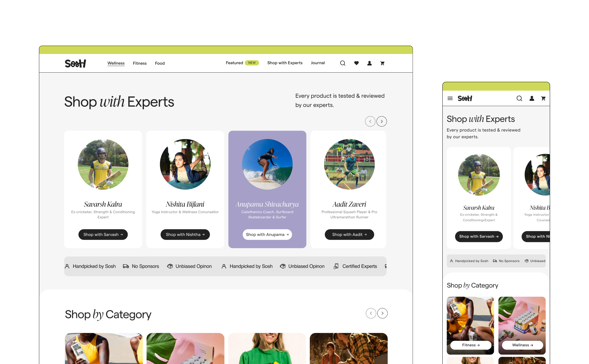Select Wellness in the navigation
Screen dimensions: 589x364
116,63
